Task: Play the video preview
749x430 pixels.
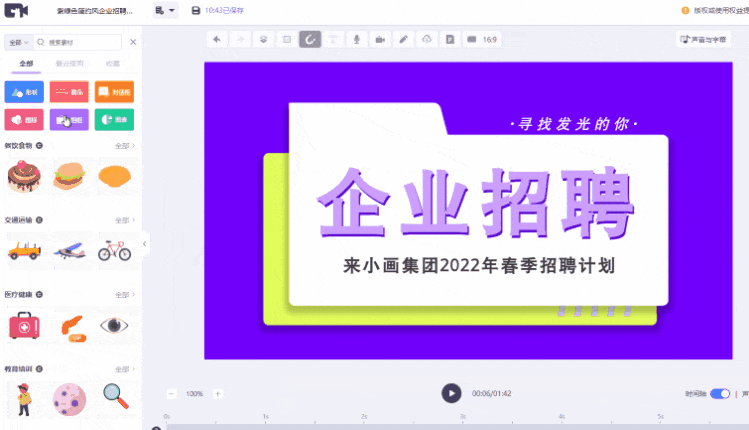Action: point(451,393)
